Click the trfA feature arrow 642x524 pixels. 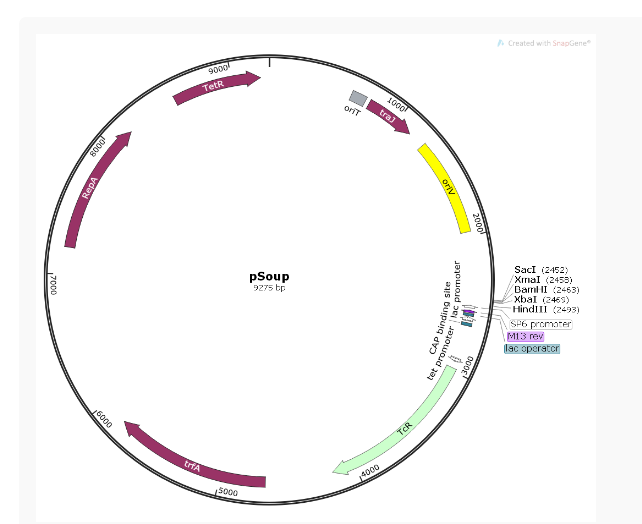[193, 462]
